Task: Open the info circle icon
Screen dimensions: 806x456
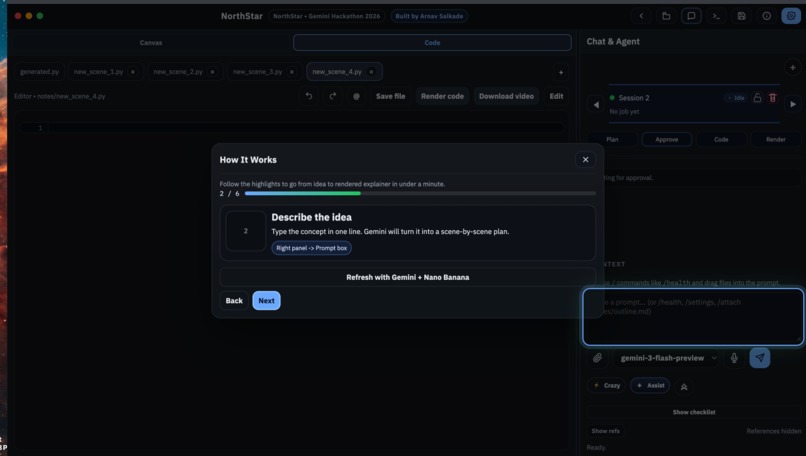Action: pyautogui.click(x=766, y=16)
